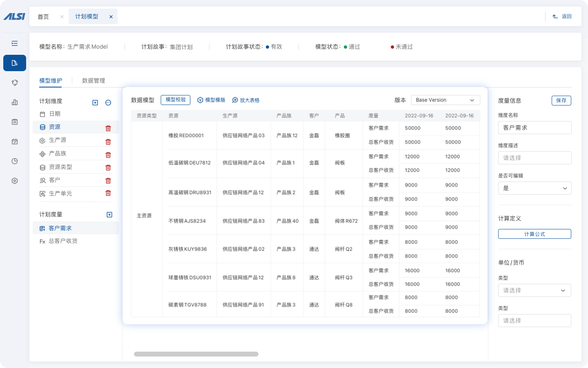Select 资源 in the 计划维度 list

point(54,127)
